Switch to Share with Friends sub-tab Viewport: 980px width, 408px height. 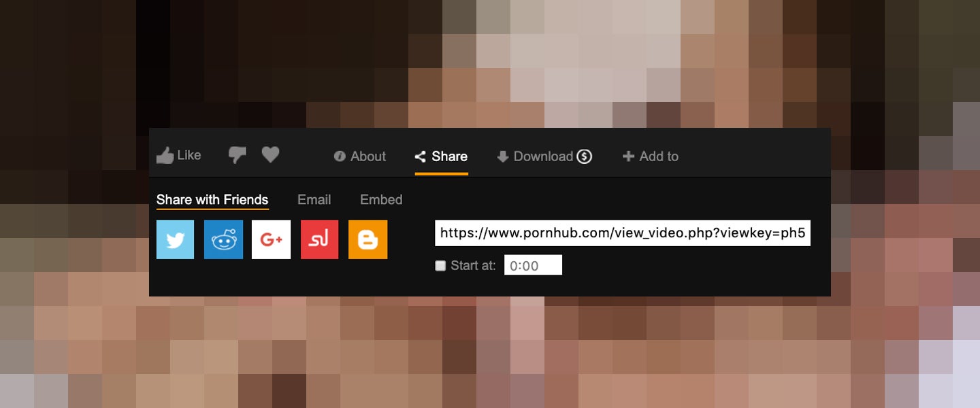(212, 200)
